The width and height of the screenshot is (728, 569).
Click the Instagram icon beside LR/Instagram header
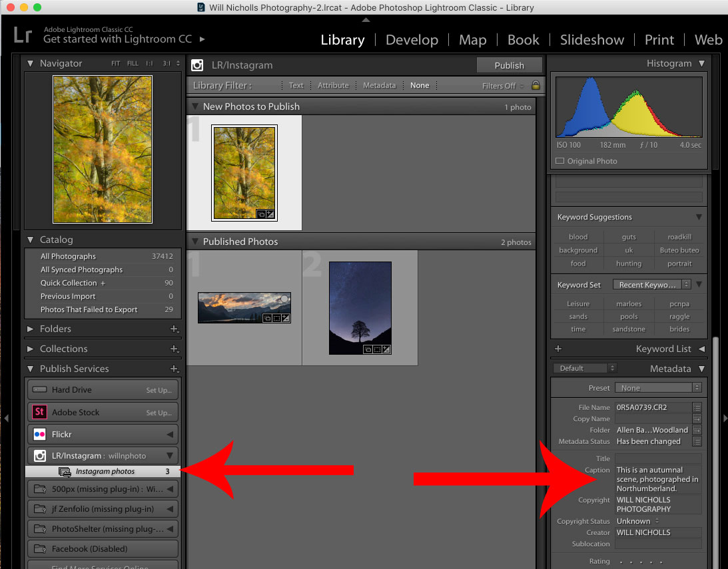click(197, 65)
